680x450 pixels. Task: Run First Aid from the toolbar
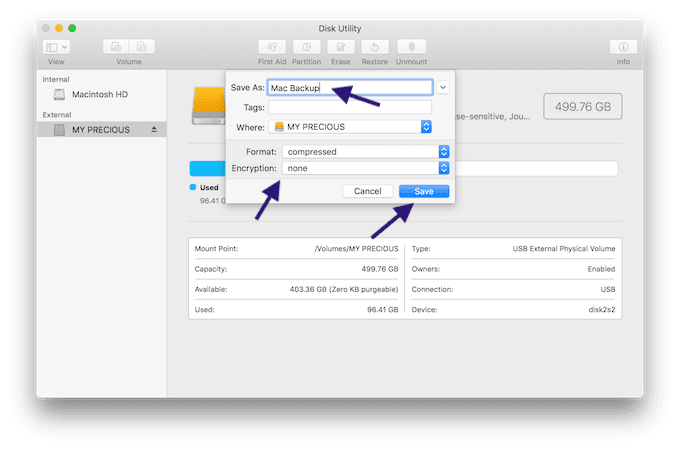[272, 47]
